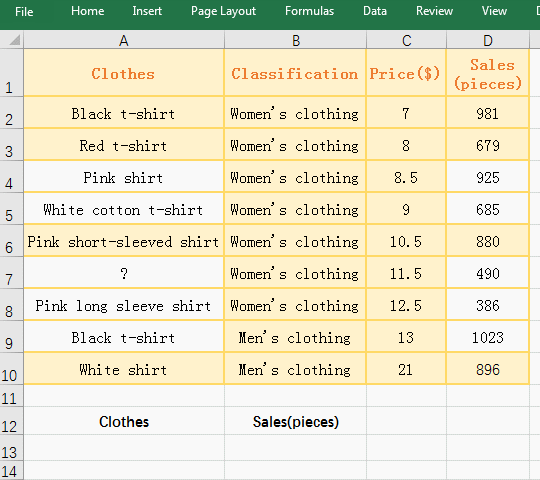Select 'Black t-shirt' in row 2
540x480 pixels.
click(124, 113)
